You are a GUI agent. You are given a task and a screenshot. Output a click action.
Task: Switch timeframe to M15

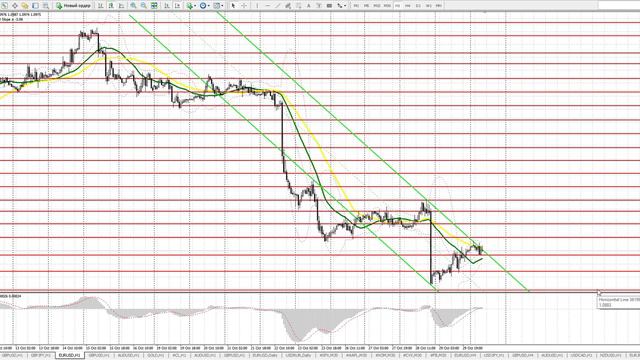pyautogui.click(x=377, y=6)
